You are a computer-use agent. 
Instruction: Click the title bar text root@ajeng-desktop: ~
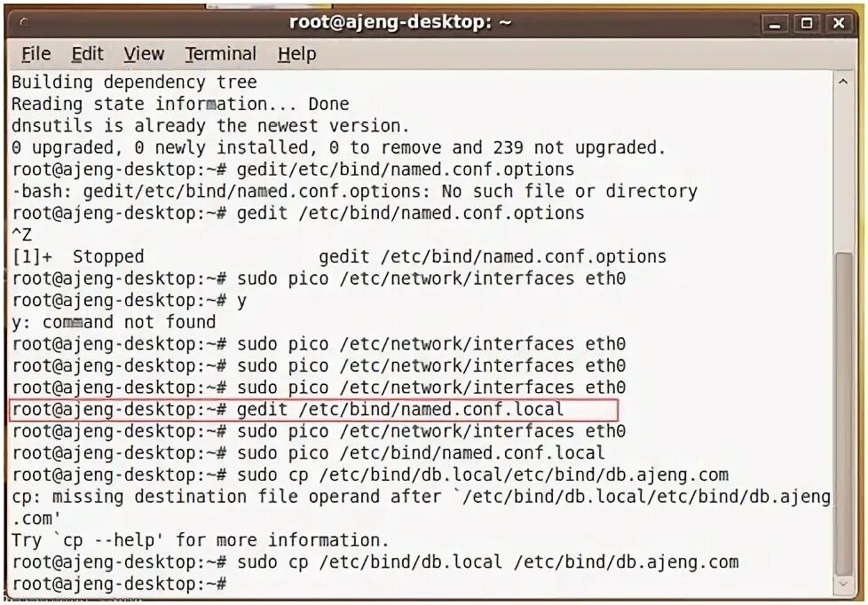tap(400, 23)
